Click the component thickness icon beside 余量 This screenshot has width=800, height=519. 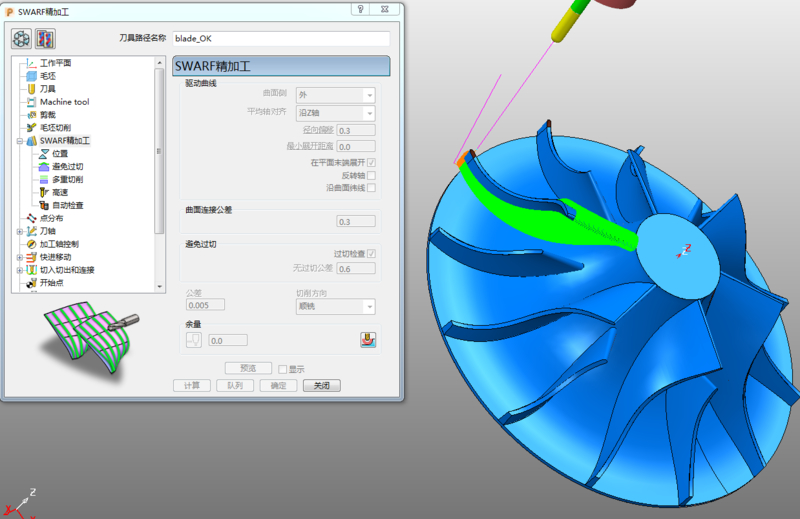point(368,340)
